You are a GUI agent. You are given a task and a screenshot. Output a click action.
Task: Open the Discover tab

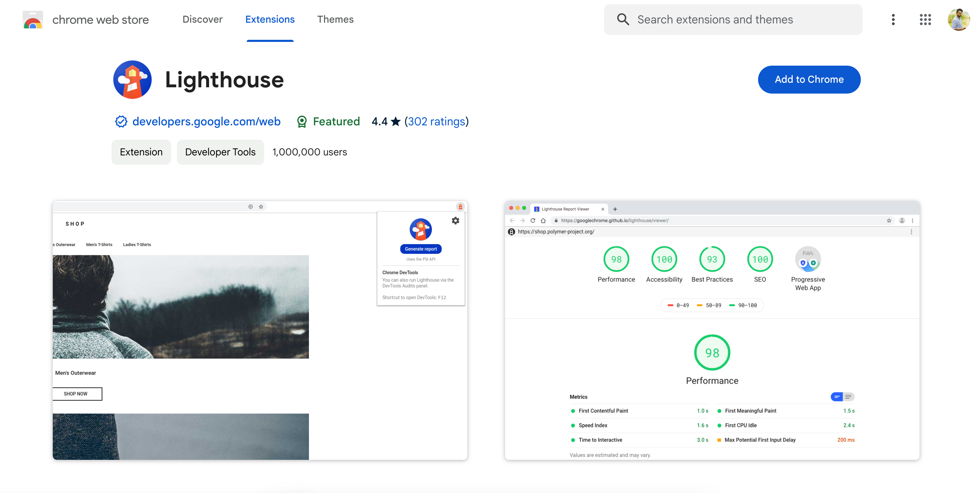[202, 20]
